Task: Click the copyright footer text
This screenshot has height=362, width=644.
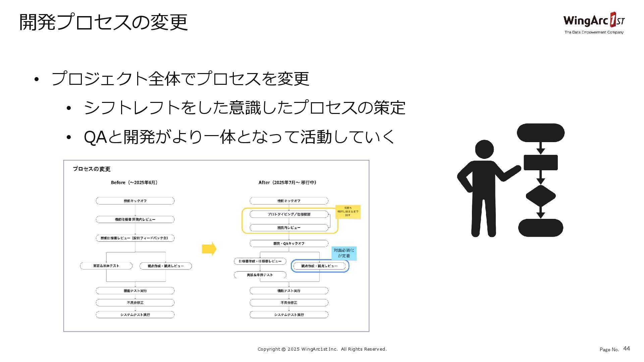Action: pos(322,349)
